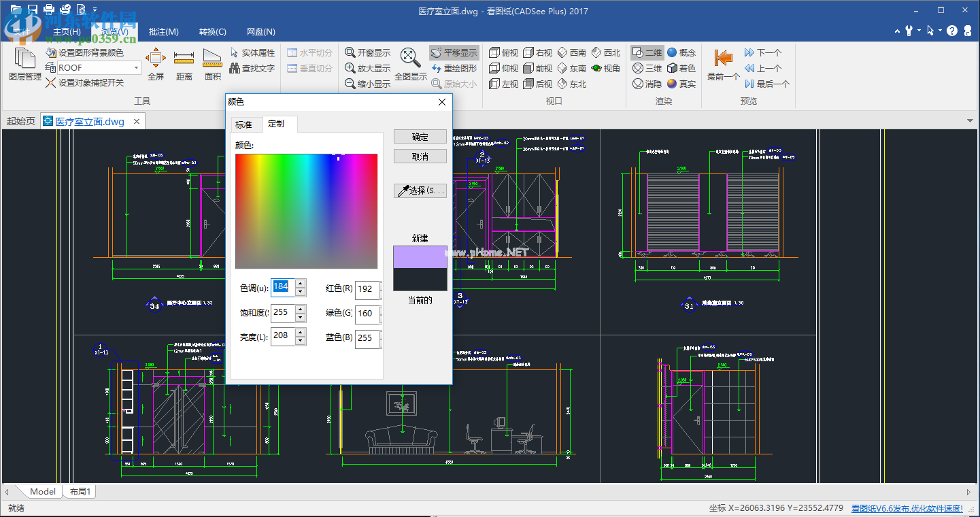980x517 pixels.
Task: Click 缩小显示 zoom out
Action: click(x=367, y=84)
